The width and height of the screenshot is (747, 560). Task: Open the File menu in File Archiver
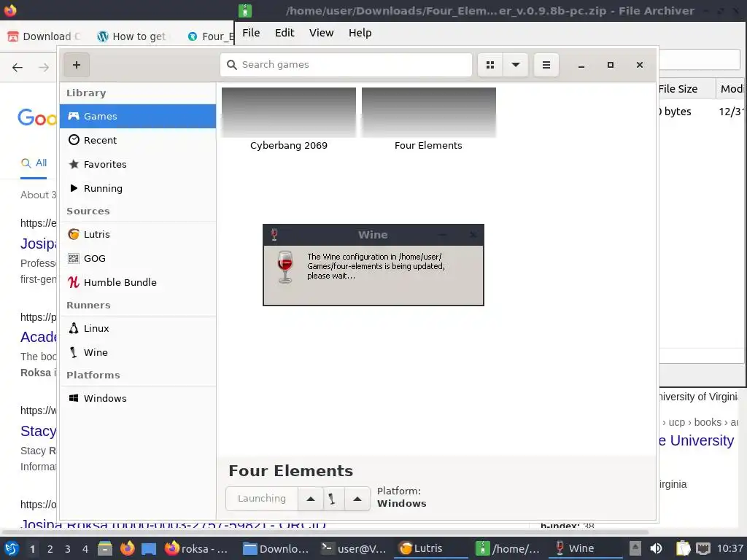(x=251, y=33)
